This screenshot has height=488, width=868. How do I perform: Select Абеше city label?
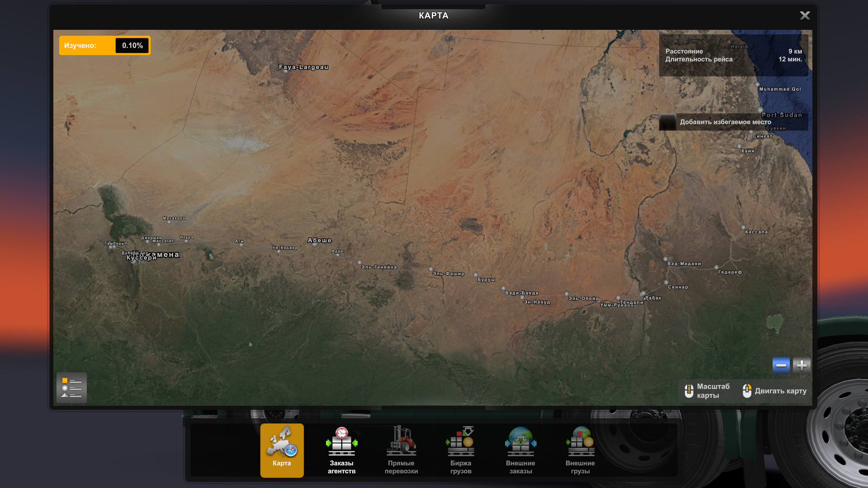(x=320, y=240)
